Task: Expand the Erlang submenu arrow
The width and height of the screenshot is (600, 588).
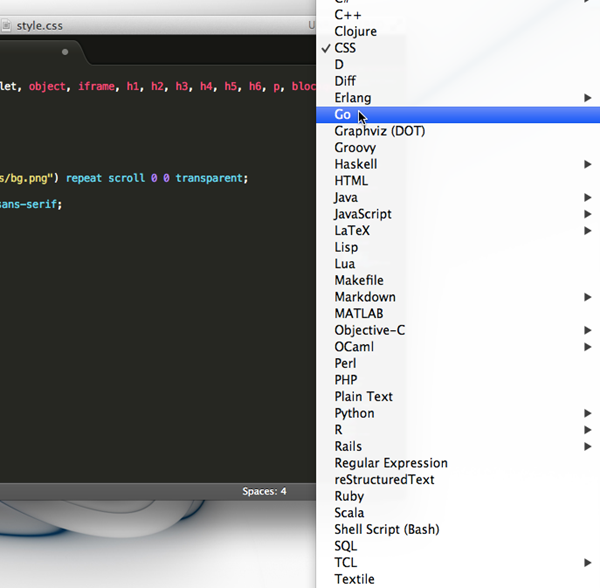Action: pos(587,98)
